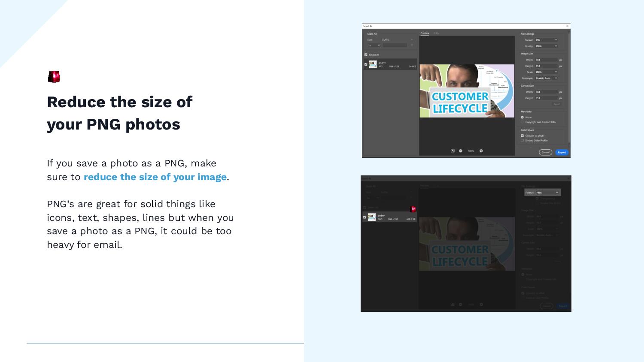644x362 pixels.
Task: Click the 'Metadata' heading in JPG dialog
Action: pos(526,112)
